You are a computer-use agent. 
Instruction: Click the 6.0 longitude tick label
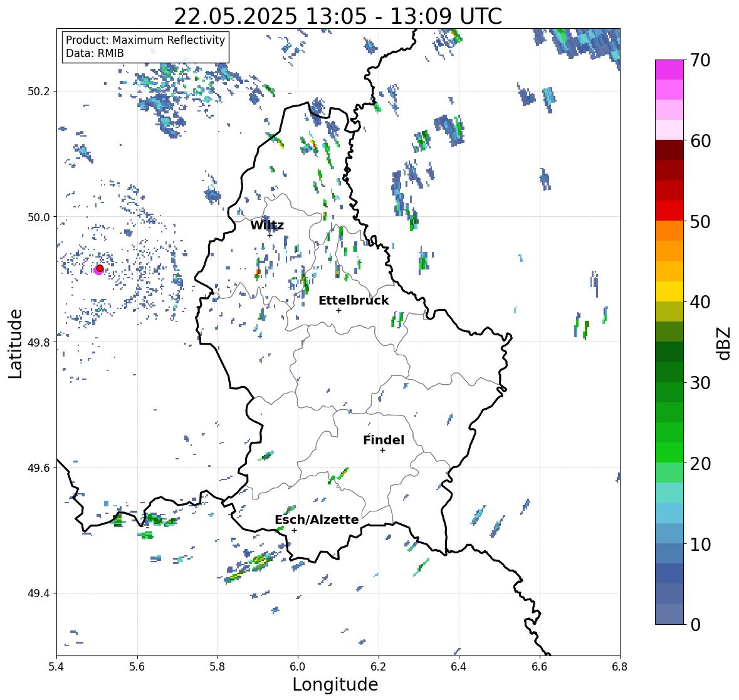click(x=298, y=666)
